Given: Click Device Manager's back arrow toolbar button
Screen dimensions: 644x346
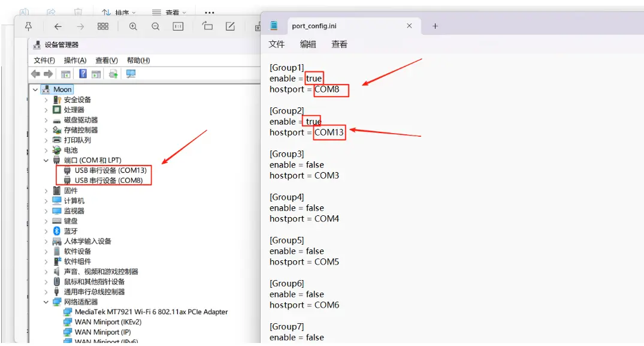Looking at the screenshot, I should point(35,74).
